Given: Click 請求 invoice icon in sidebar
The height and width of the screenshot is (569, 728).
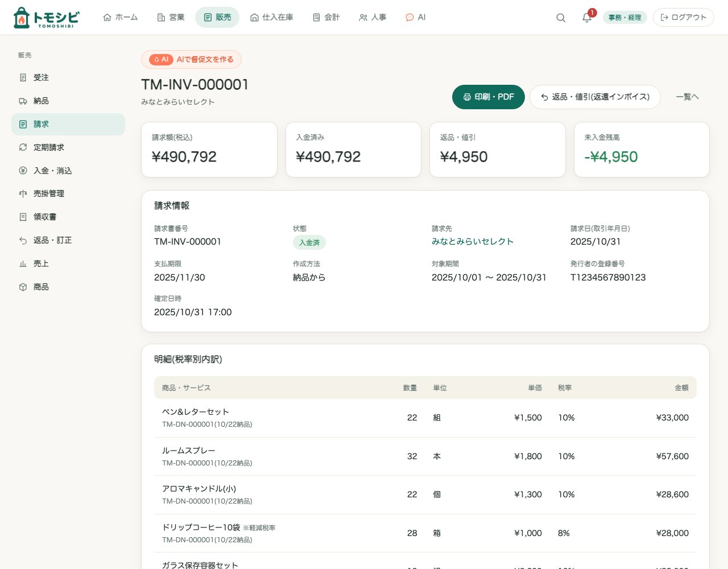Looking at the screenshot, I should click(23, 124).
